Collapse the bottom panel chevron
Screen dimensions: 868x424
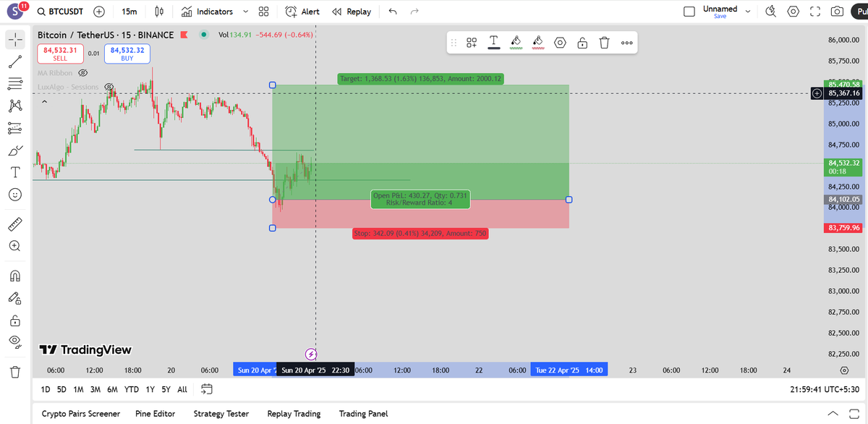834,414
